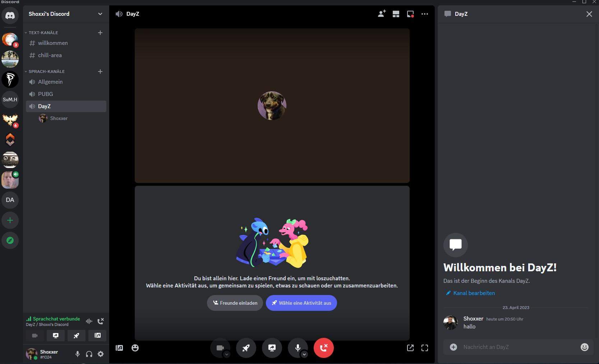
Task: Deafen with headphones icon
Action: point(89,354)
